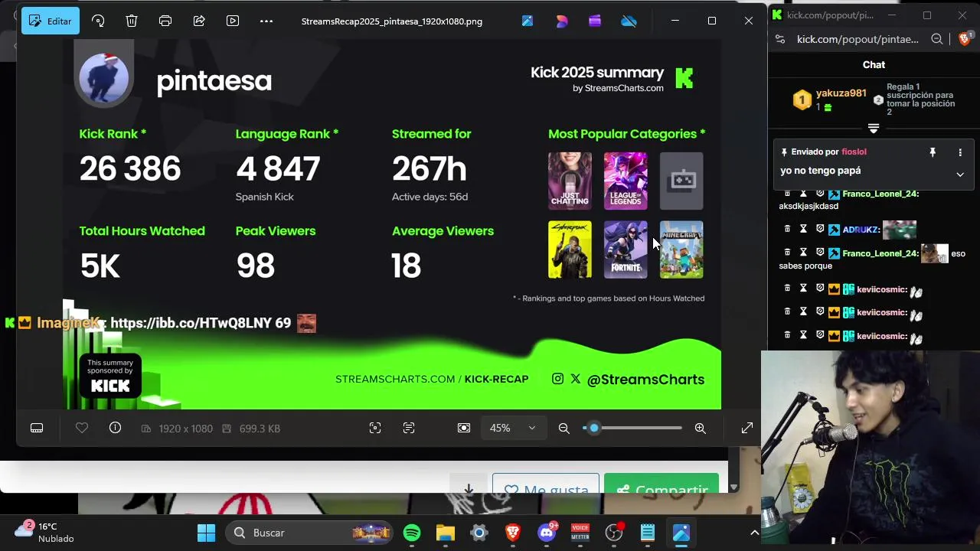Expand the leaderboard with the collapse arrow

(874, 129)
